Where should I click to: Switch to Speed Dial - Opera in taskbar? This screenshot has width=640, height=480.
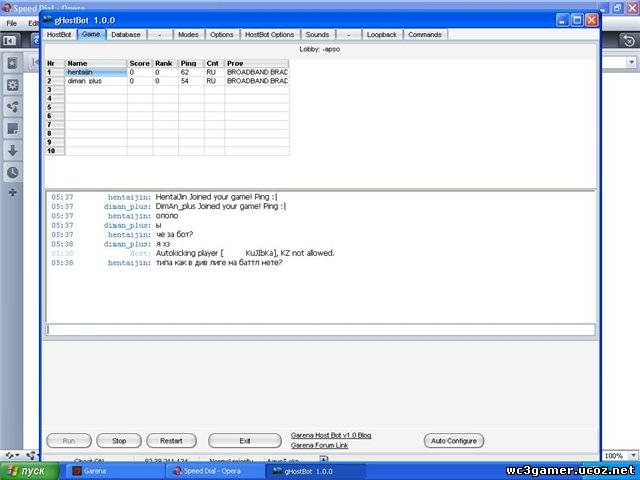(x=214, y=471)
